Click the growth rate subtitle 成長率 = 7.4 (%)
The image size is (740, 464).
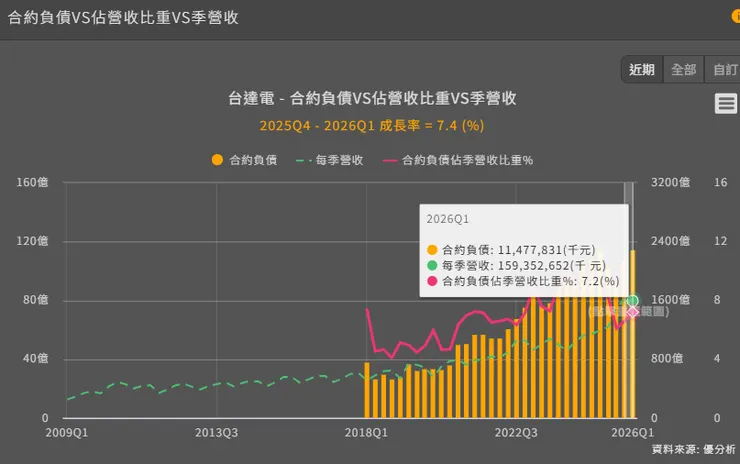click(x=431, y=126)
